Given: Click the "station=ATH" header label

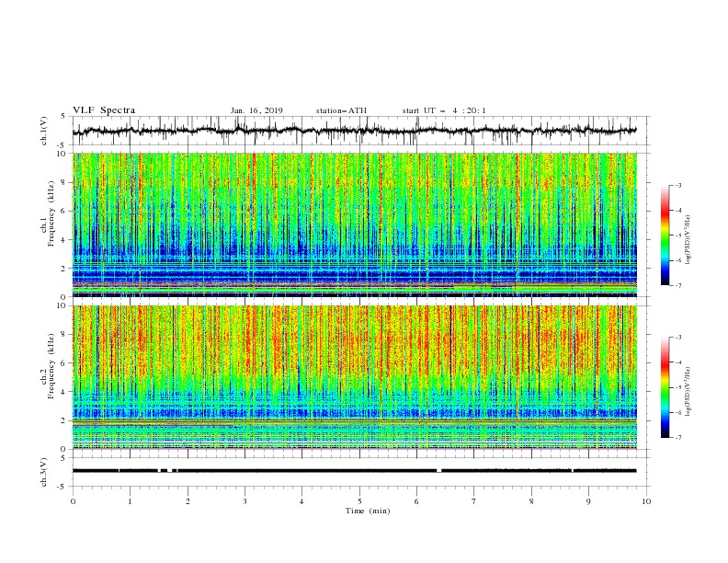Looking at the screenshot, I should tap(341, 110).
